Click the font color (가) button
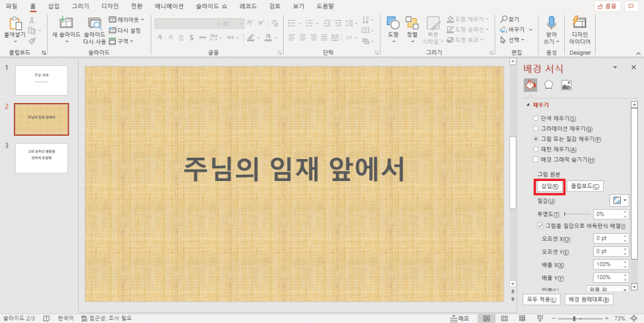The height and width of the screenshot is (323, 644). coord(268,38)
